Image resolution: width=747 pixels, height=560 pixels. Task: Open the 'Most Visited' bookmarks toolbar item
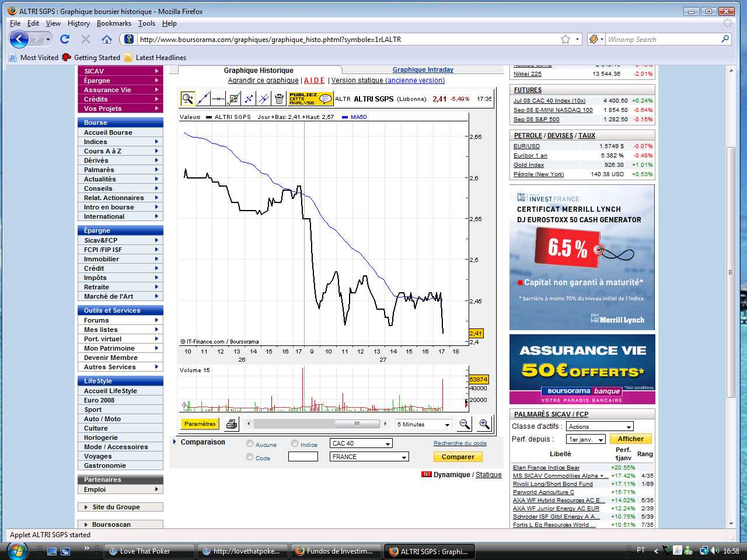tap(33, 57)
